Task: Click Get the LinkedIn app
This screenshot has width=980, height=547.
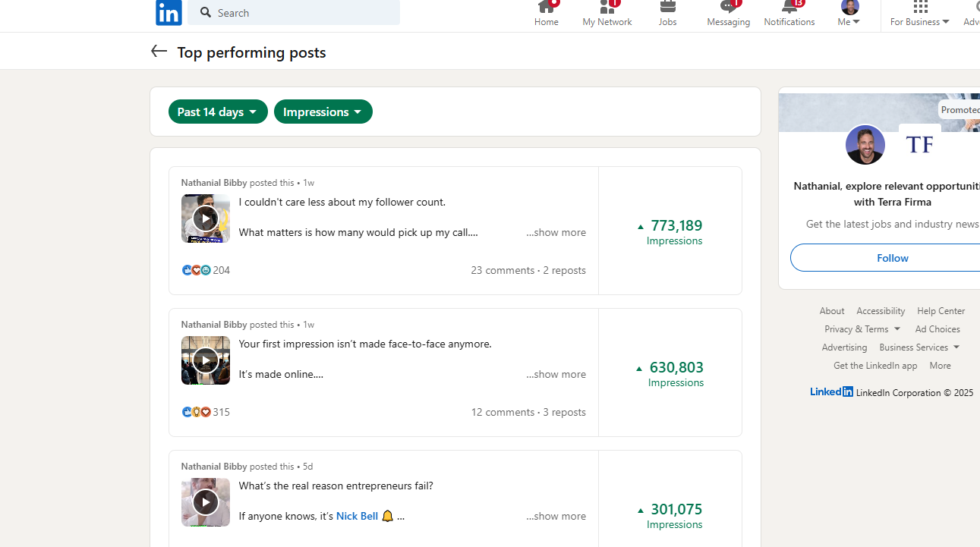Action: coord(875,366)
